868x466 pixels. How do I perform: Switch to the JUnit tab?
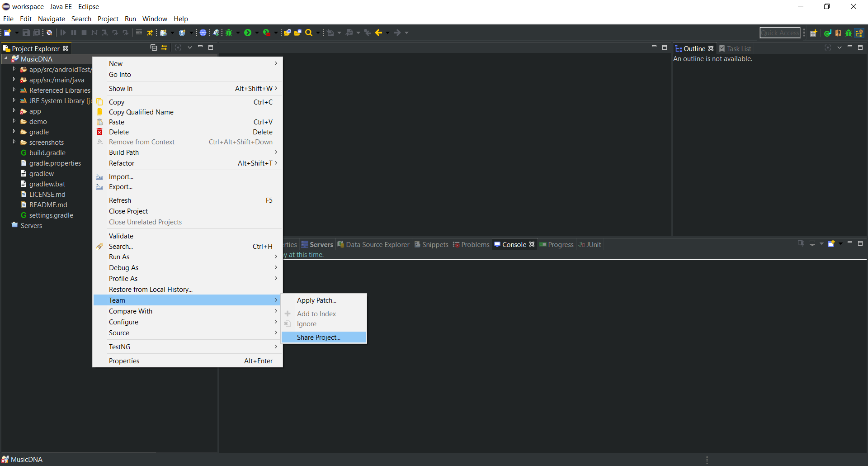[x=590, y=244]
